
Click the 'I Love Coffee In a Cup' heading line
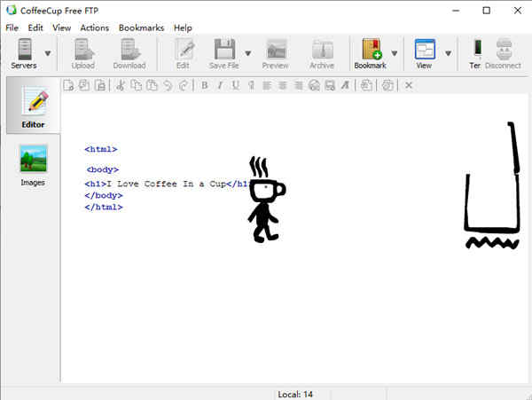(168, 184)
